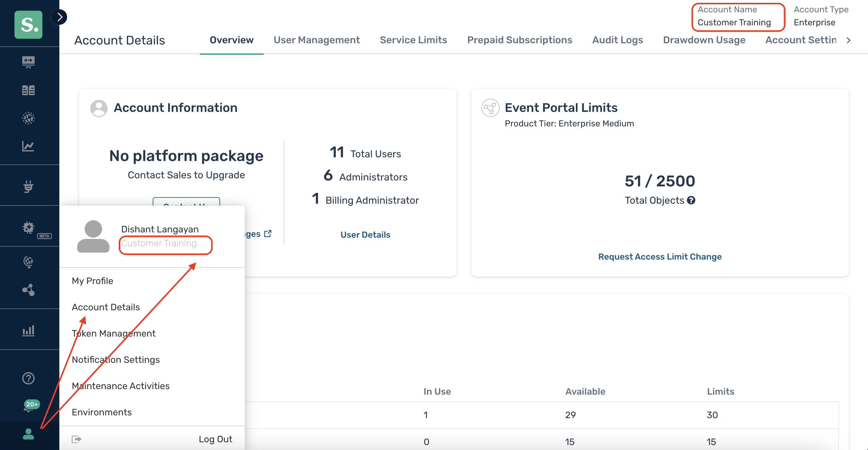Open the Cluster Manager sidebar icon
The height and width of the screenshot is (450, 868).
click(28, 62)
